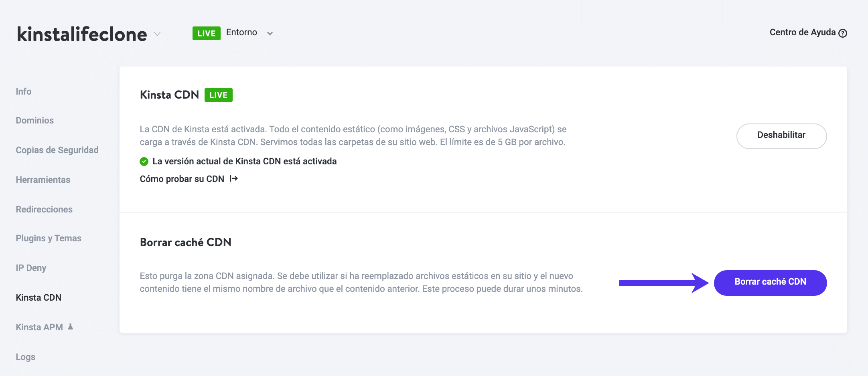Select Herramientas in the sidebar
Viewport: 868px width, 376px height.
43,180
